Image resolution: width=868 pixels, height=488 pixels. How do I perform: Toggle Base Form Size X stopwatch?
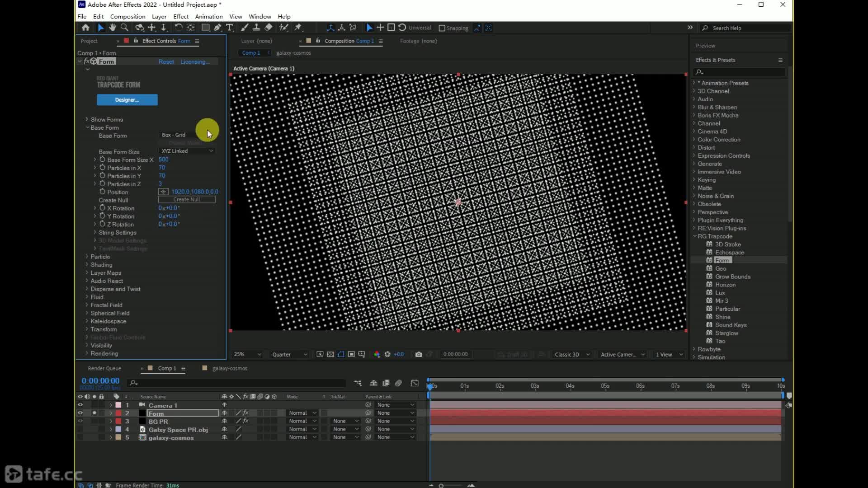pos(102,160)
